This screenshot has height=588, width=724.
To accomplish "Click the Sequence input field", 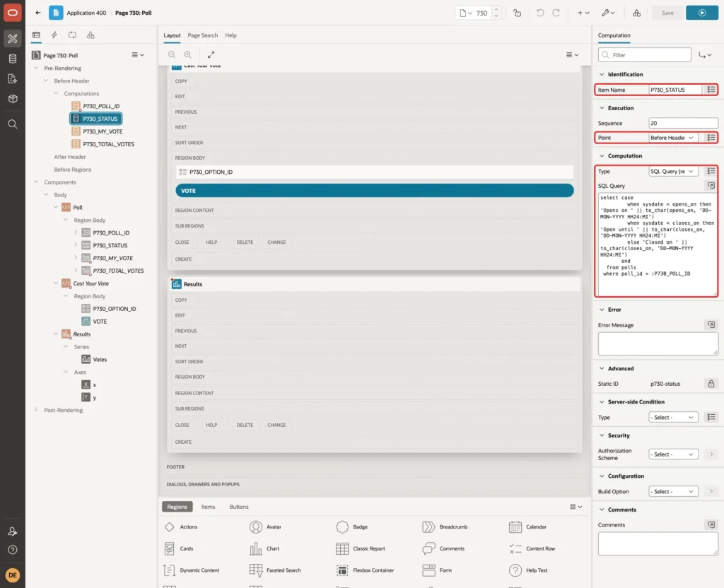I will [684, 123].
